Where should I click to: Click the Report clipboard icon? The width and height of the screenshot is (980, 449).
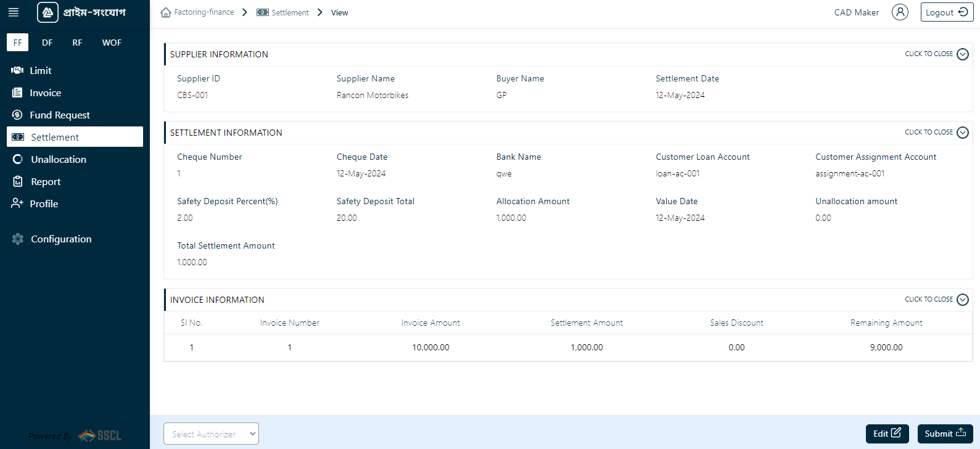click(18, 181)
